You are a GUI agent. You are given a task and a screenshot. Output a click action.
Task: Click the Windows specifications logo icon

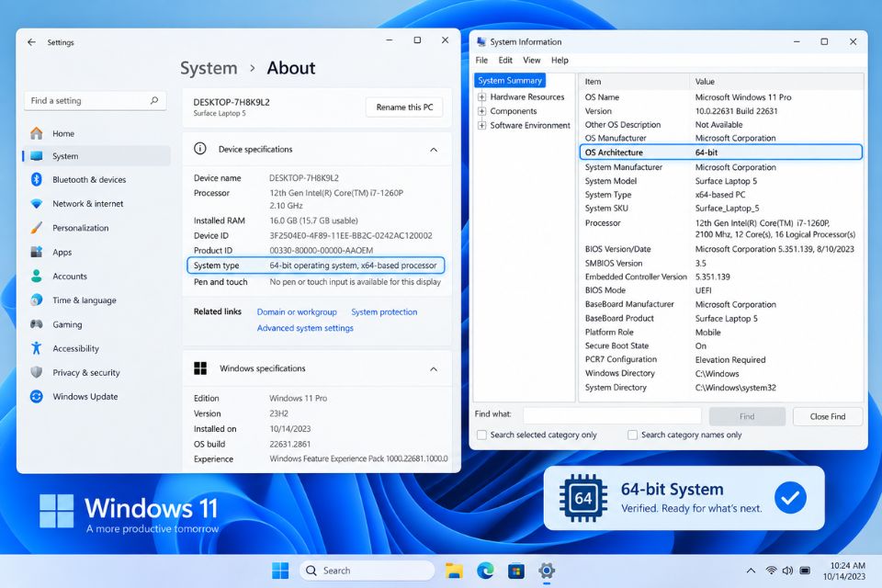tap(200, 368)
